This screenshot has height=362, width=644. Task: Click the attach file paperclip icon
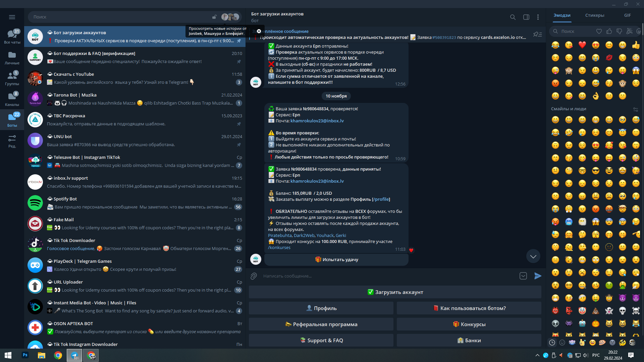tap(254, 276)
